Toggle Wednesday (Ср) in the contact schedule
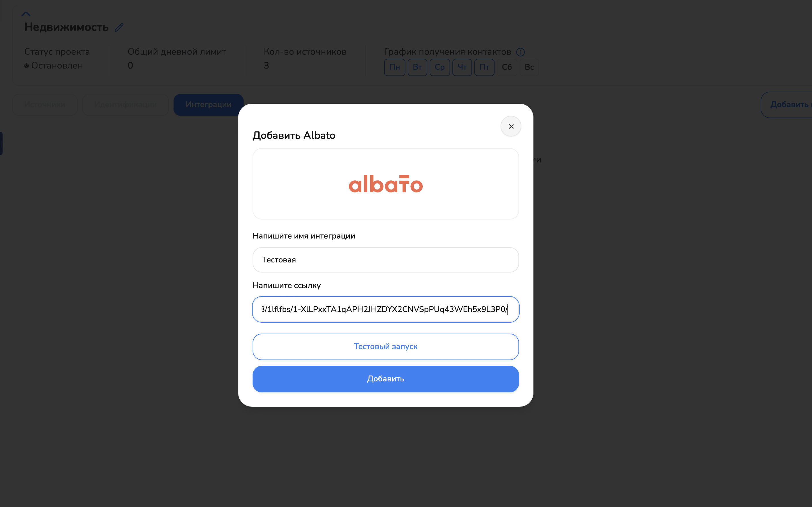Image resolution: width=812 pixels, height=507 pixels. [439, 67]
